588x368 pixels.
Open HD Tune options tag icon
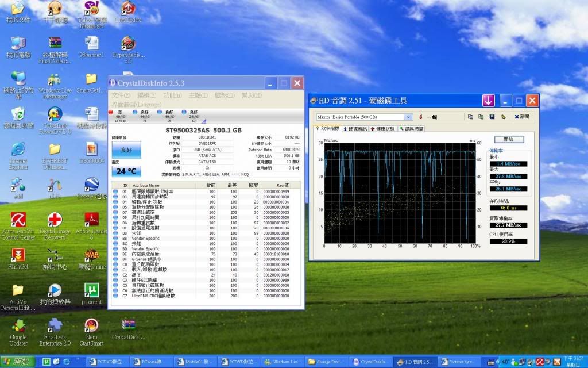coord(503,117)
